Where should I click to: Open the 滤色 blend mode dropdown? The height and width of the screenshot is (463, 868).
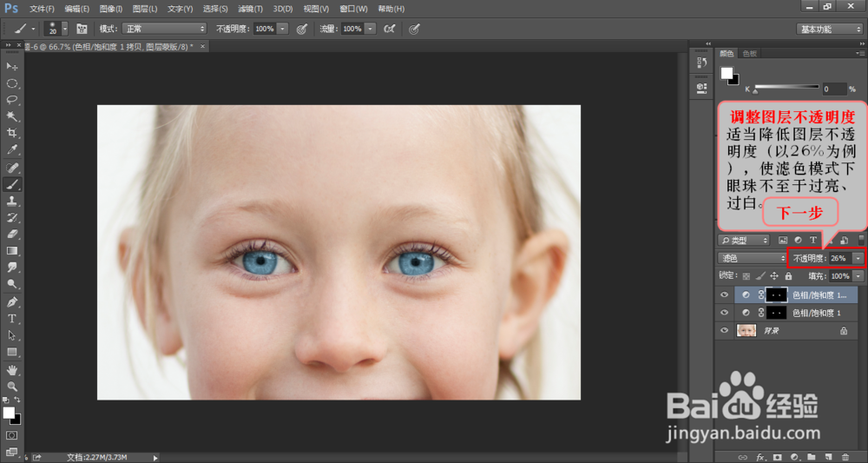751,258
